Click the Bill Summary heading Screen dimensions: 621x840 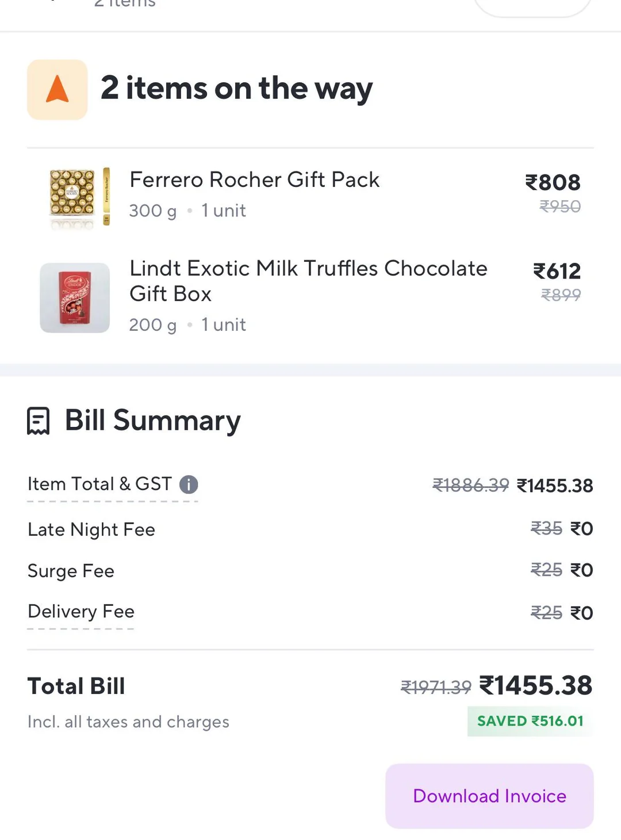click(x=152, y=421)
